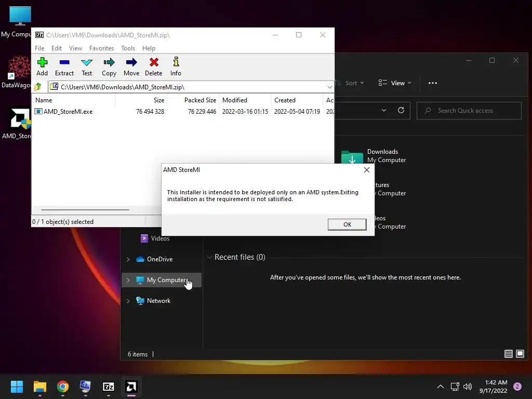
Task: Open the Help menu
Action: [x=149, y=48]
